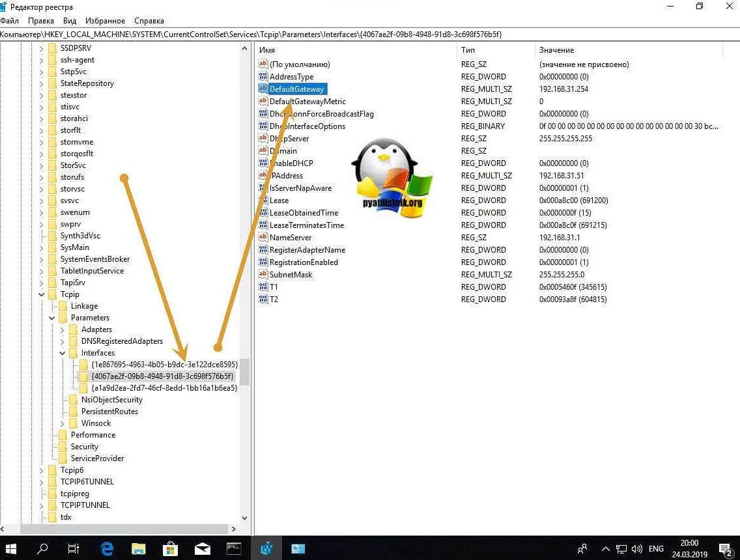
Task: Open the Избранное menu
Action: [105, 20]
